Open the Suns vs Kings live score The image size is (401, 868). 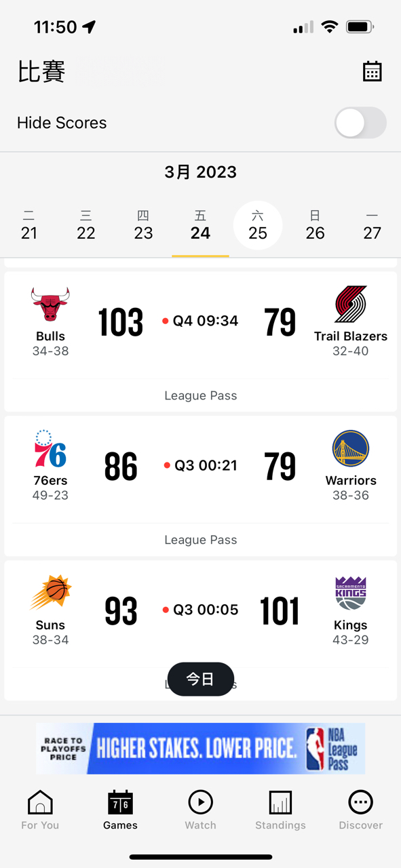coord(201,610)
